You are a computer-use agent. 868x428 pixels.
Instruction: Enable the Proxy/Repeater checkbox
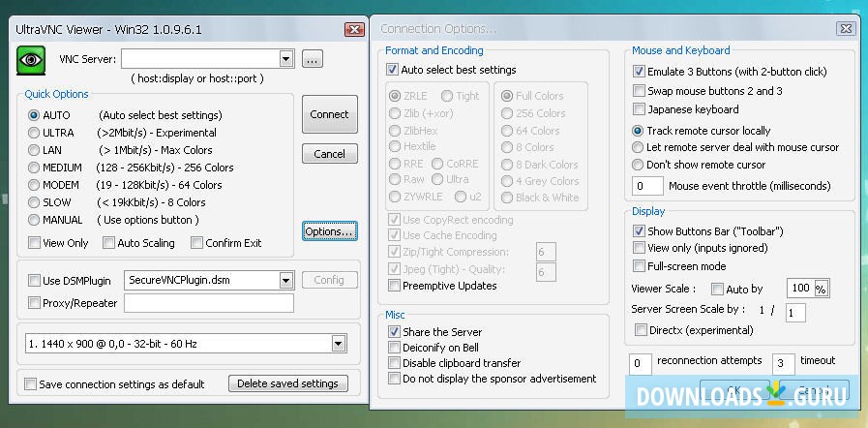pos(34,303)
